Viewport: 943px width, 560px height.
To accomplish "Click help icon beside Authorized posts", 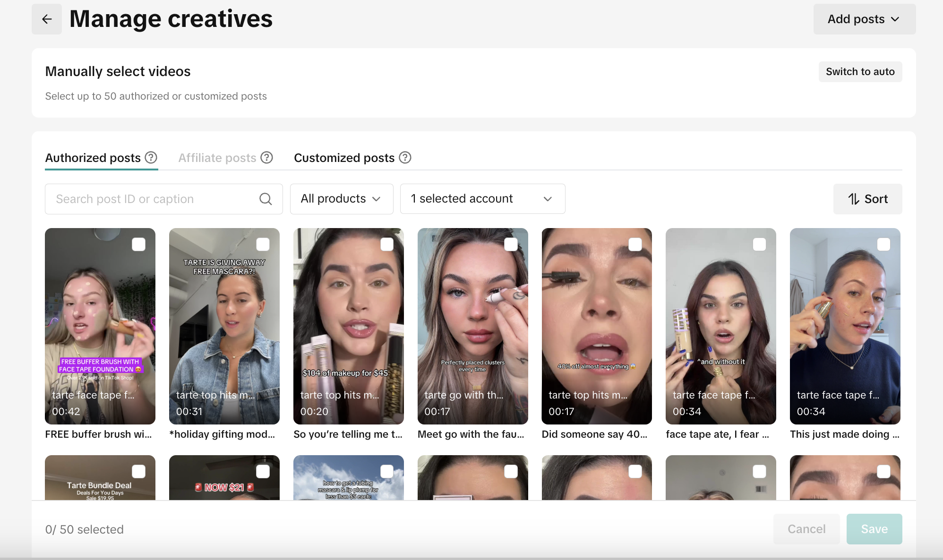I will (x=151, y=157).
